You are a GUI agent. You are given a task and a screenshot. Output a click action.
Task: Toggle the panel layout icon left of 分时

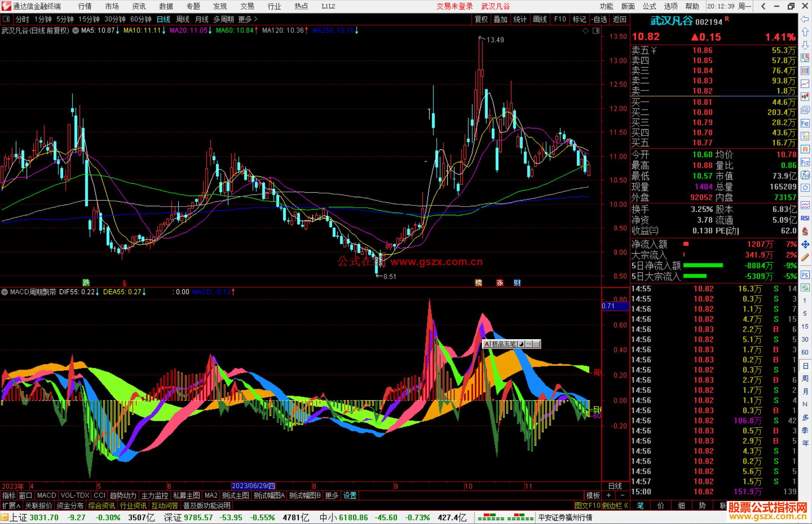click(6, 19)
